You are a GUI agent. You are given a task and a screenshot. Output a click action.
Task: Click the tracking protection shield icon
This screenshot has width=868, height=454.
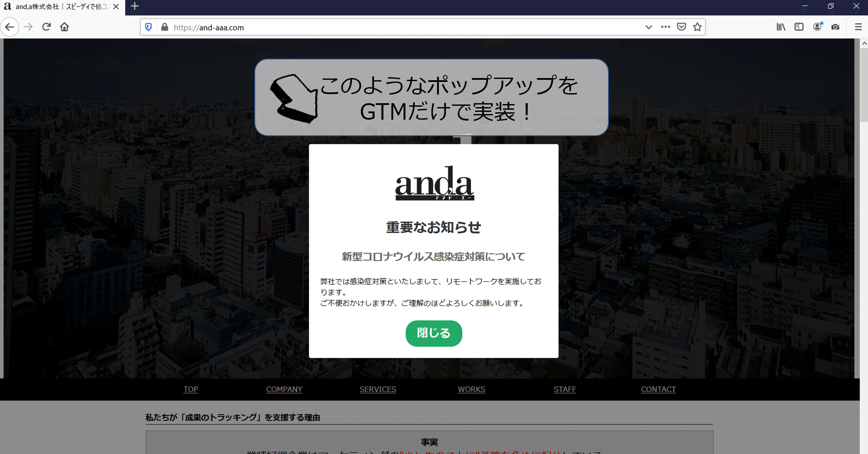pyautogui.click(x=148, y=27)
